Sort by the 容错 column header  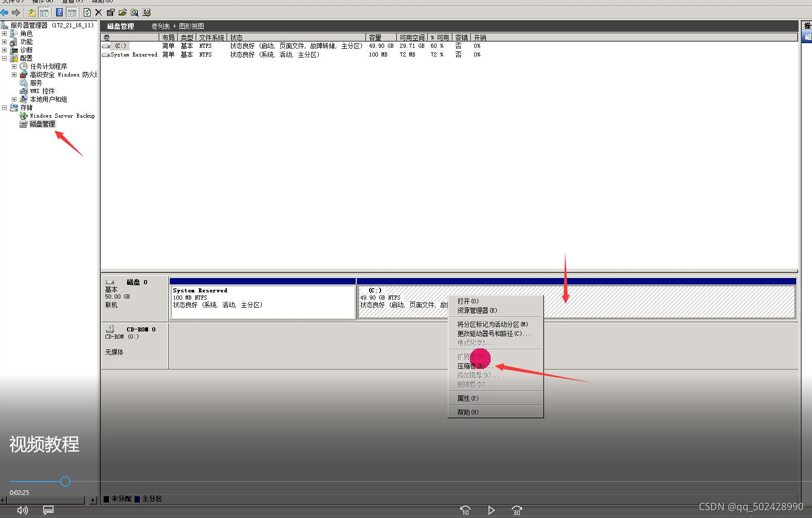click(x=462, y=38)
